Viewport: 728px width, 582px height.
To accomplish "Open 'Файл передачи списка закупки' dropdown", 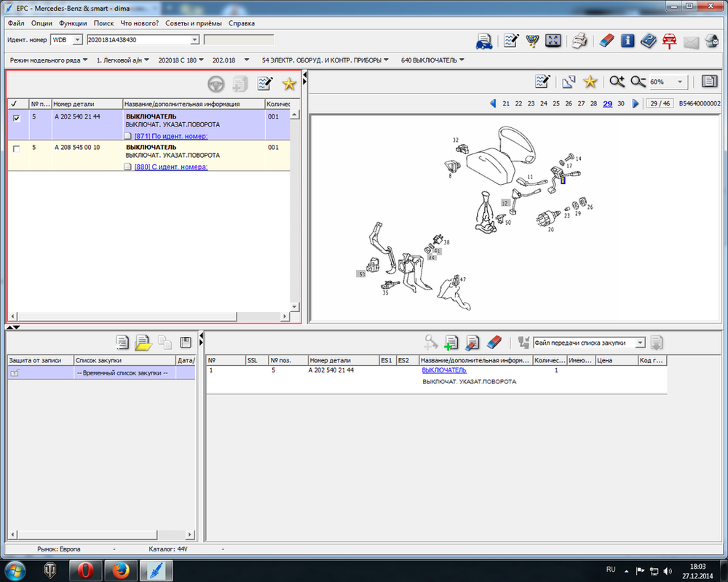I will [x=640, y=343].
